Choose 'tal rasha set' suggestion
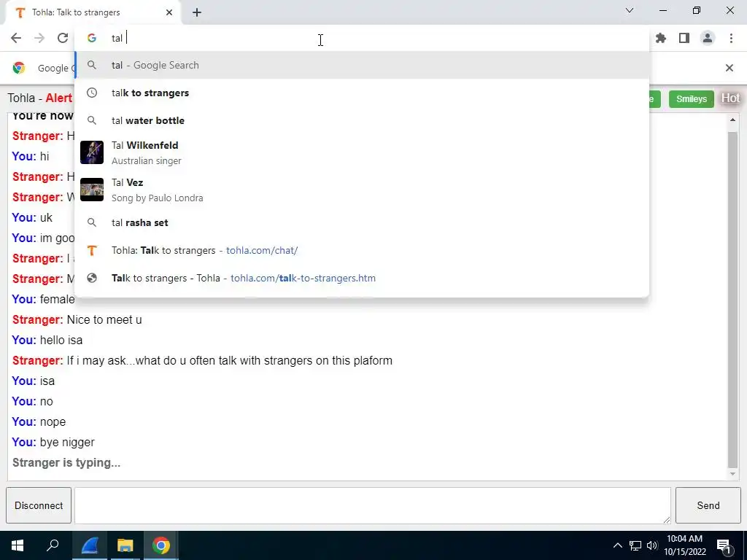 point(362,222)
